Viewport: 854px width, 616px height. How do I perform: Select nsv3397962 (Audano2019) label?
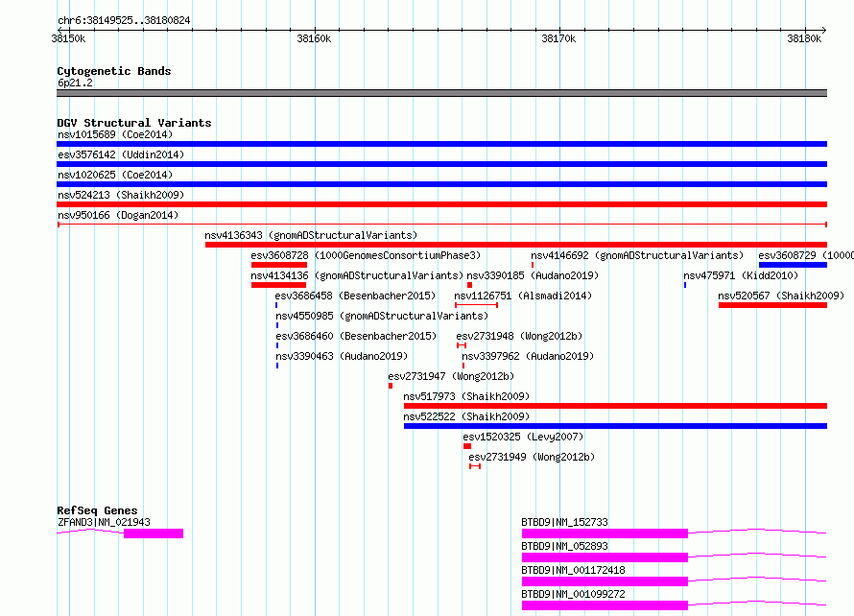click(528, 356)
